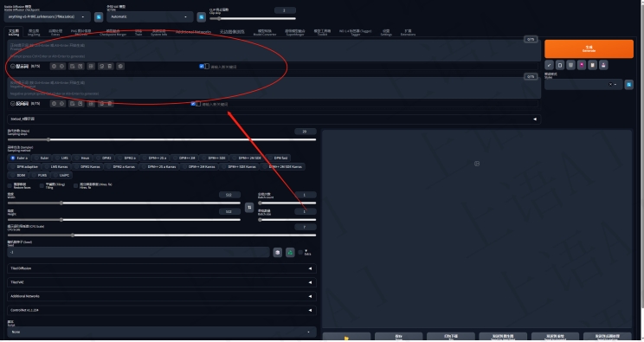Click the last round icon in the positive prompt toolbar

coord(120,66)
